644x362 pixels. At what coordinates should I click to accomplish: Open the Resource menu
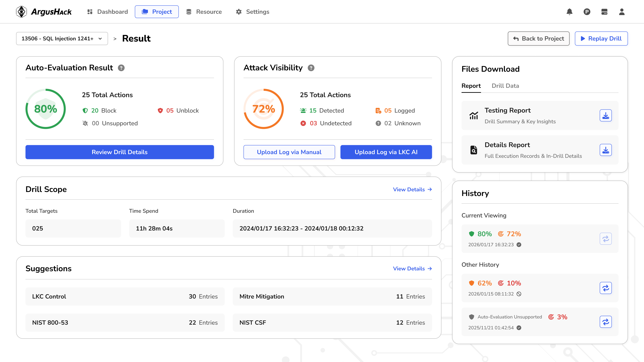[204, 12]
